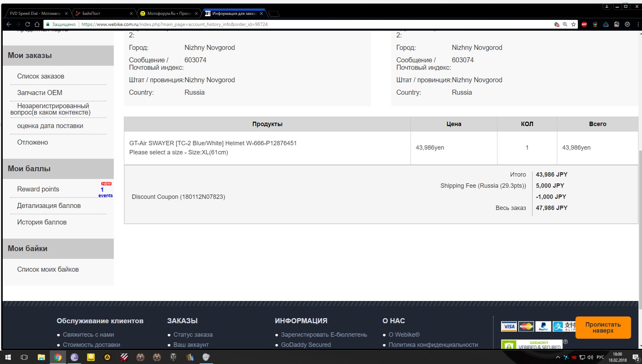Screen dimensions: 642x364
Task: Click the network icon in system tray
Action: pyautogui.click(x=582, y=357)
